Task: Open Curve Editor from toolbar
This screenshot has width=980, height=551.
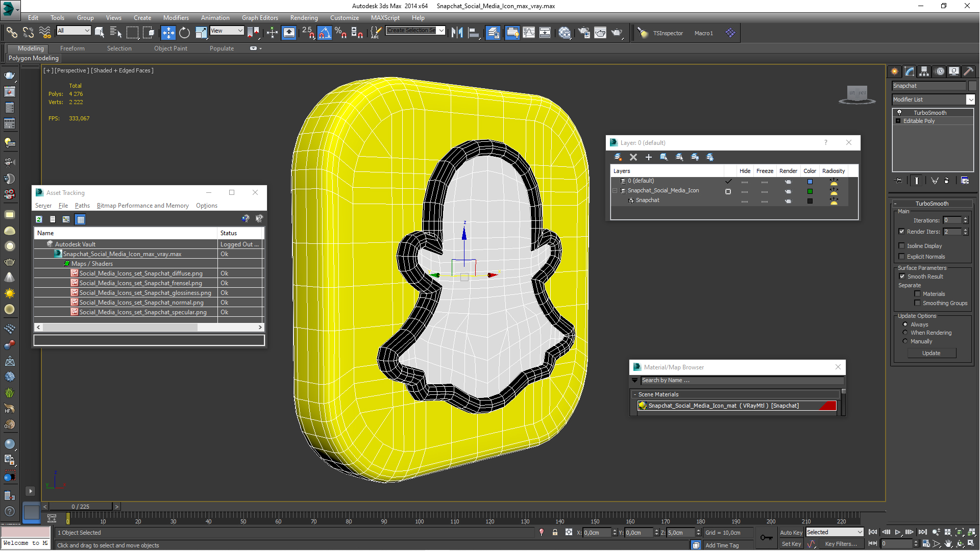Action: (x=529, y=33)
